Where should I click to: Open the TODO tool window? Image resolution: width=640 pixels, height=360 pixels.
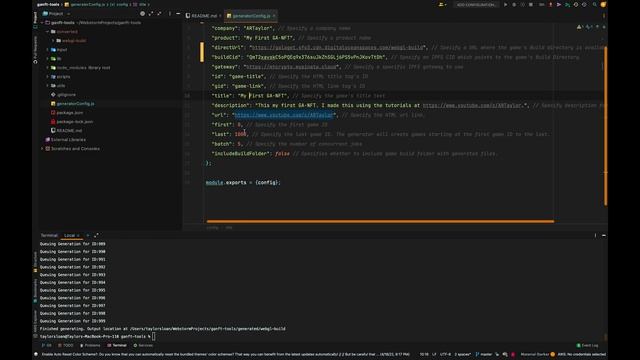[x=65, y=345]
